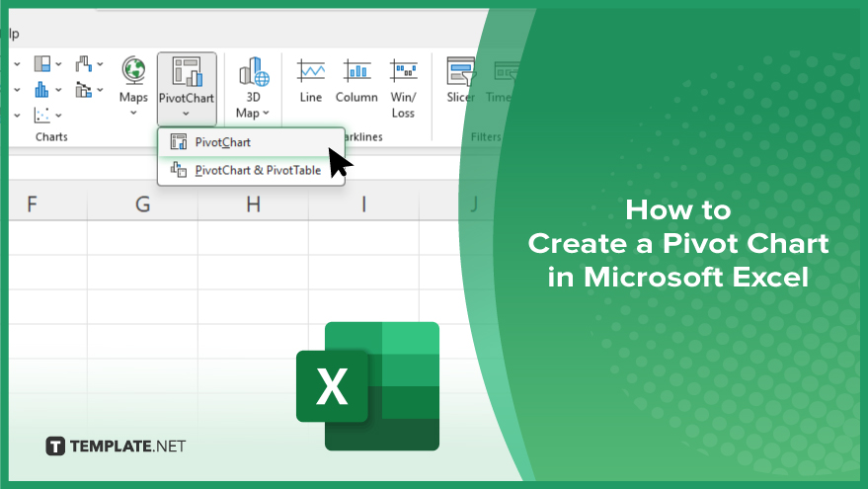Insert a waterfall chart
868x489 pixels.
pos(84,63)
